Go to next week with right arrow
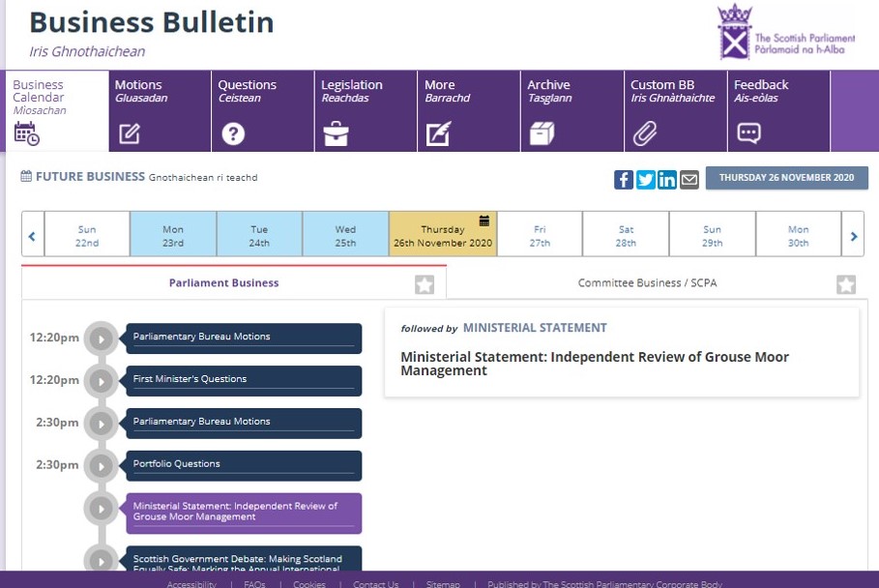This screenshot has height=588, width=879. coord(853,236)
